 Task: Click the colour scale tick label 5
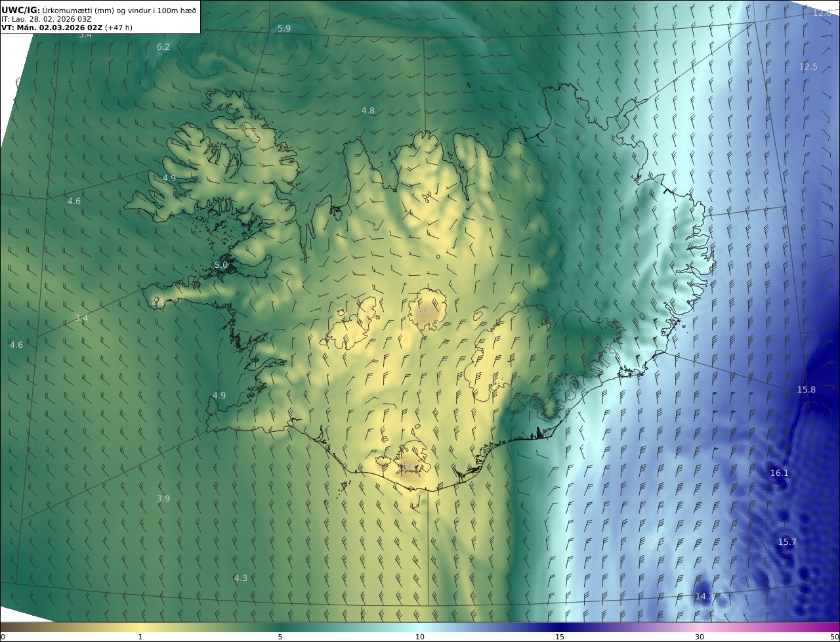pyautogui.click(x=280, y=637)
